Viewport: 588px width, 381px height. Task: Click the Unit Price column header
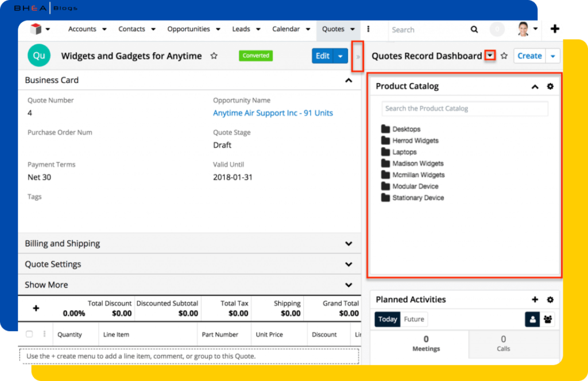click(269, 335)
